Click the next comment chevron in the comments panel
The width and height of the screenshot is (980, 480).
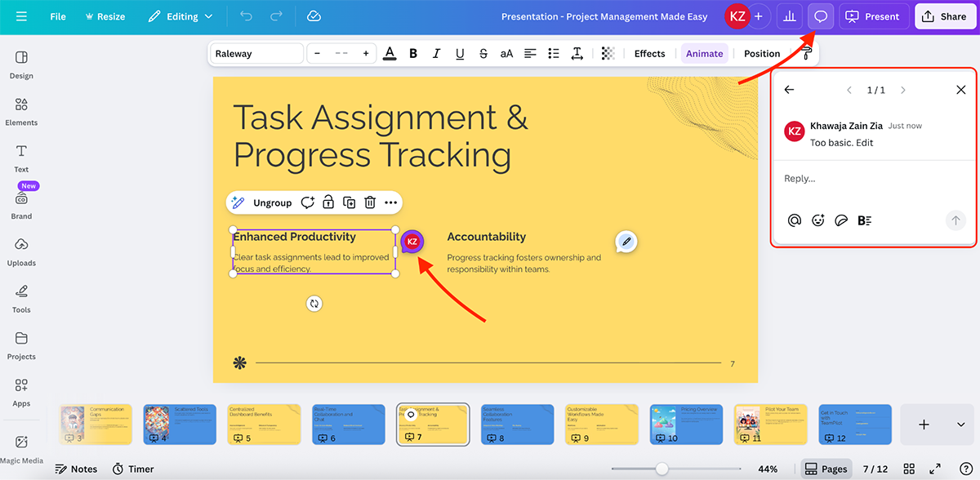[x=902, y=90]
